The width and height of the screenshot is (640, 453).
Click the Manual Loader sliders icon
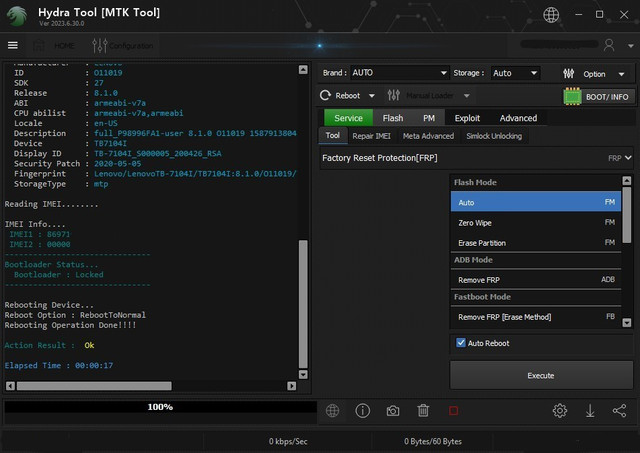(x=393, y=95)
